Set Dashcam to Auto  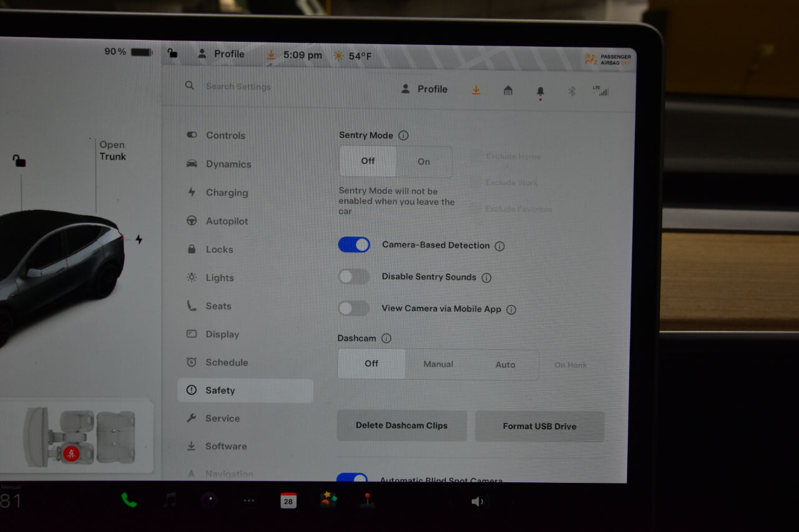pyautogui.click(x=505, y=365)
